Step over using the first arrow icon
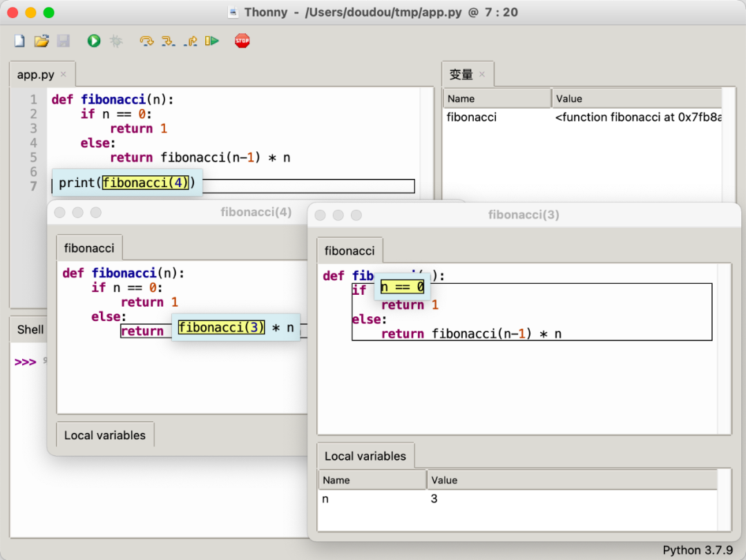This screenshot has width=746, height=560. pyautogui.click(x=146, y=41)
